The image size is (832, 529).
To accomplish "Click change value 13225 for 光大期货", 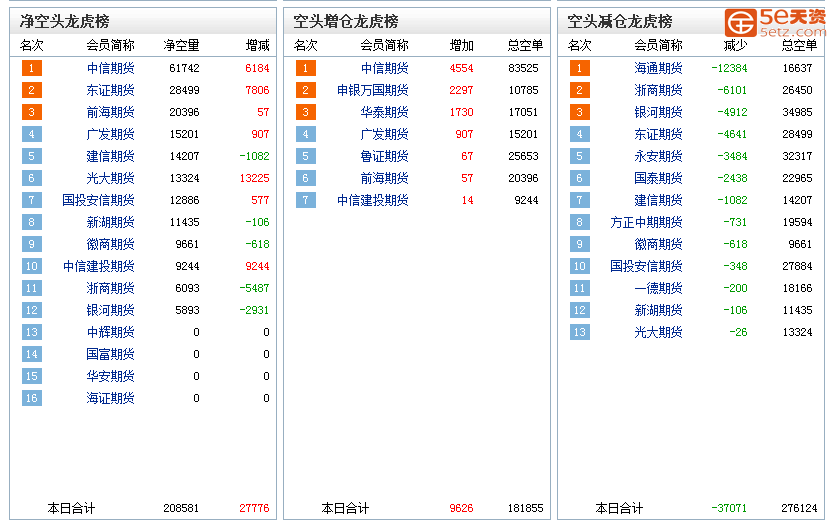I will (255, 178).
